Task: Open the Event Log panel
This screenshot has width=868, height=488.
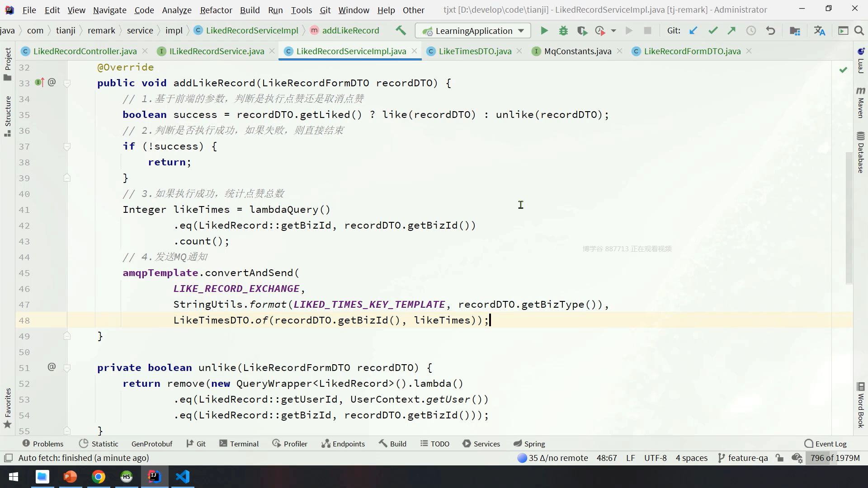Action: [x=826, y=444]
